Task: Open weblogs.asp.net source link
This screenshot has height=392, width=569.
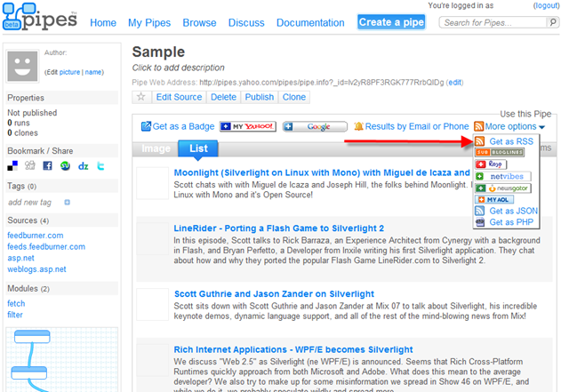Action: click(x=36, y=269)
